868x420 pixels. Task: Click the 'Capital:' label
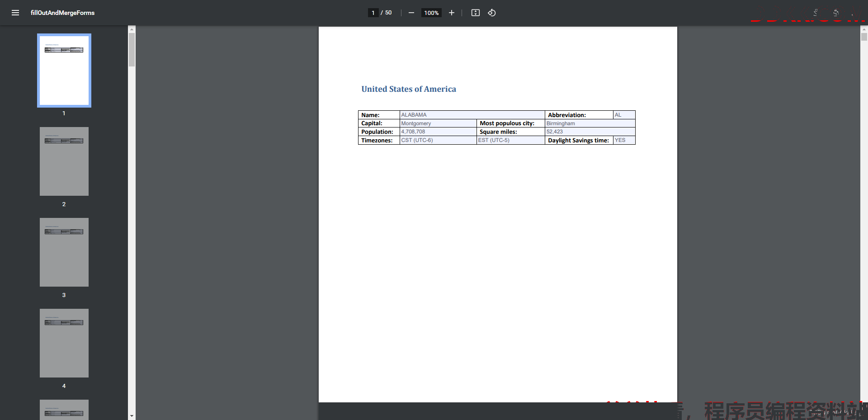click(x=372, y=123)
